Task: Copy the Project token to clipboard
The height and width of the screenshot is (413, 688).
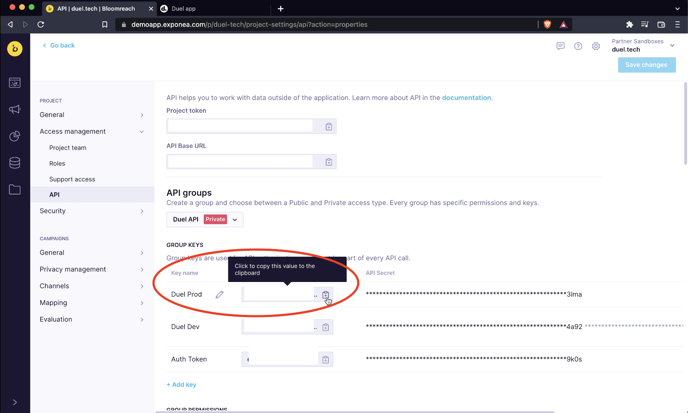Action: [x=329, y=127]
